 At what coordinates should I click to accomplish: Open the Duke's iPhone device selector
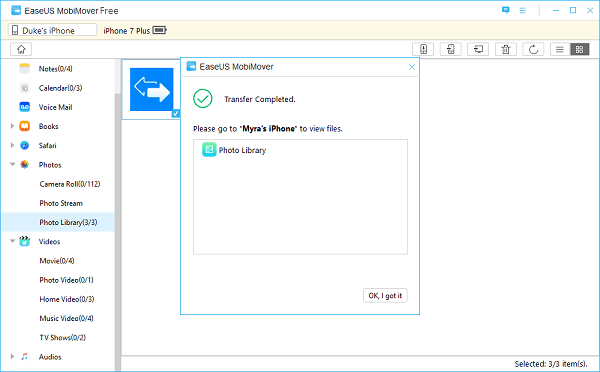pos(52,30)
